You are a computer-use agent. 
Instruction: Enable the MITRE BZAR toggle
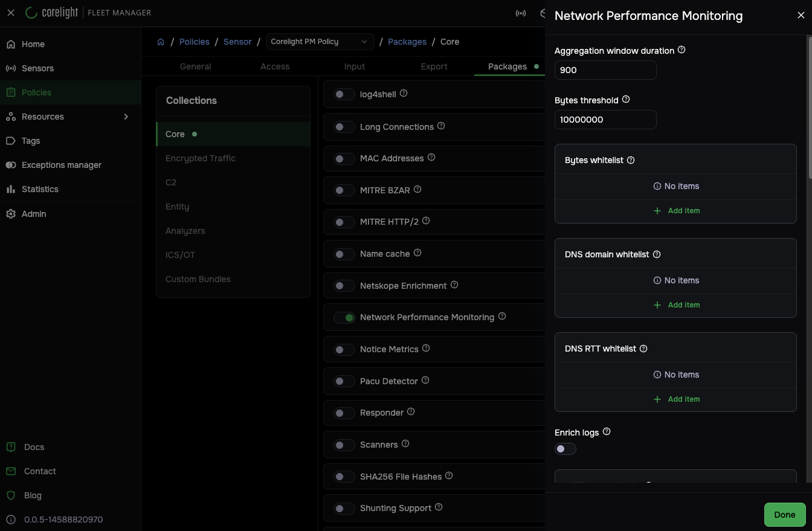coord(344,190)
